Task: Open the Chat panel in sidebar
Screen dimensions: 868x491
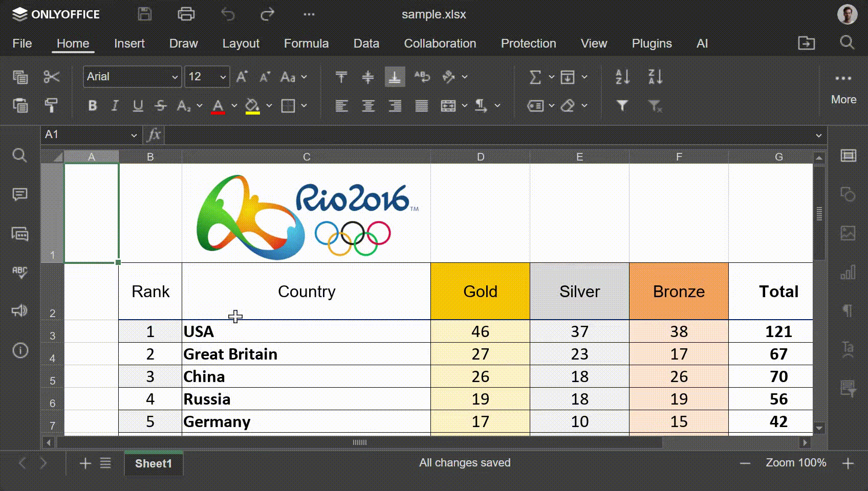Action: (x=19, y=234)
